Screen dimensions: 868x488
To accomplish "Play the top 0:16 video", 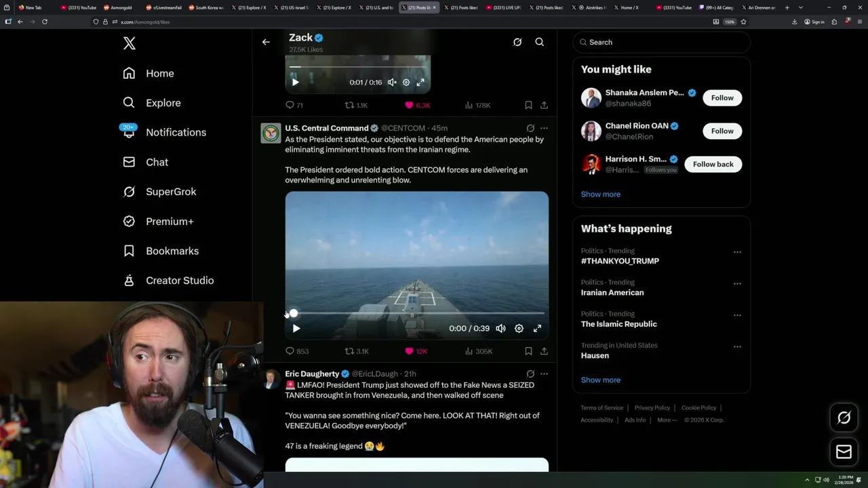I will click(x=295, y=82).
